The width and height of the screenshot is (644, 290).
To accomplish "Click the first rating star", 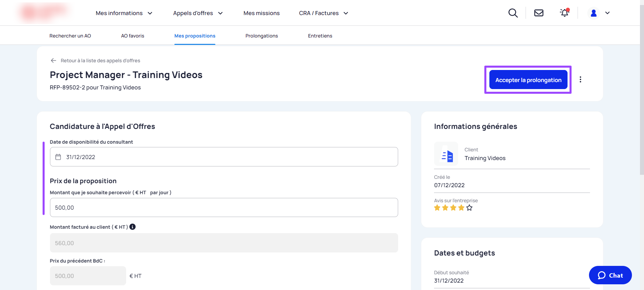I will [x=437, y=208].
